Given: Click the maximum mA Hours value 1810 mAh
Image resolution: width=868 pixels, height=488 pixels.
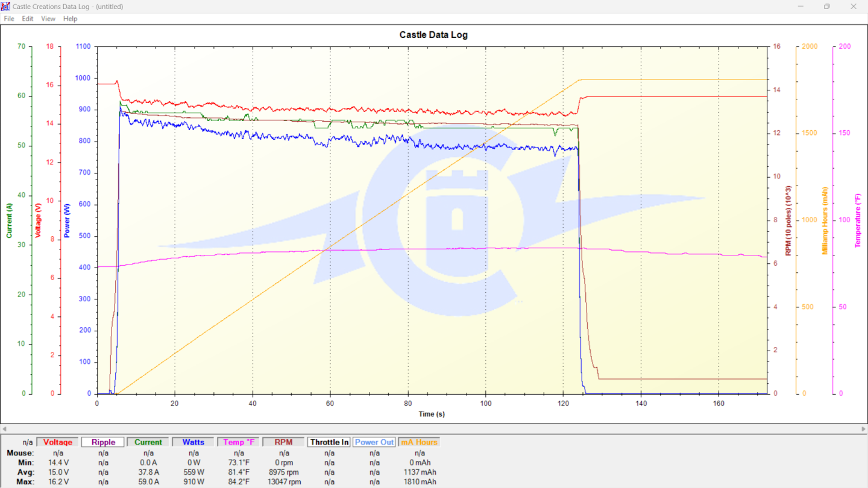Looking at the screenshot, I should 420,482.
